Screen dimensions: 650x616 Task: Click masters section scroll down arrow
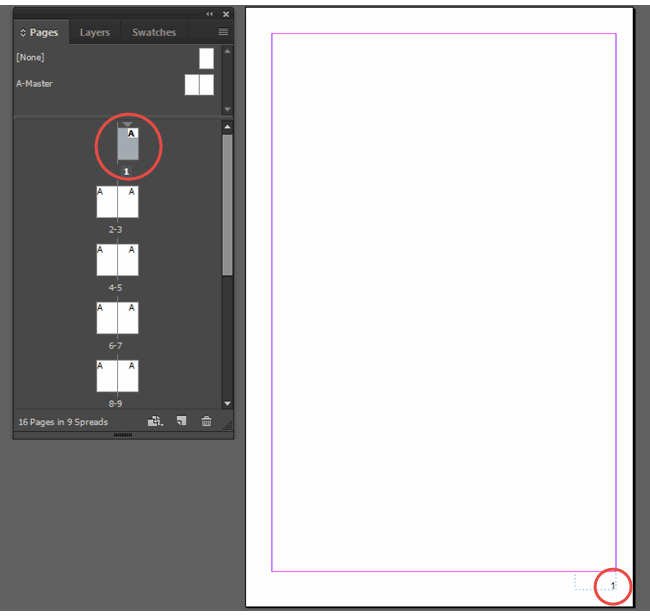[x=227, y=109]
